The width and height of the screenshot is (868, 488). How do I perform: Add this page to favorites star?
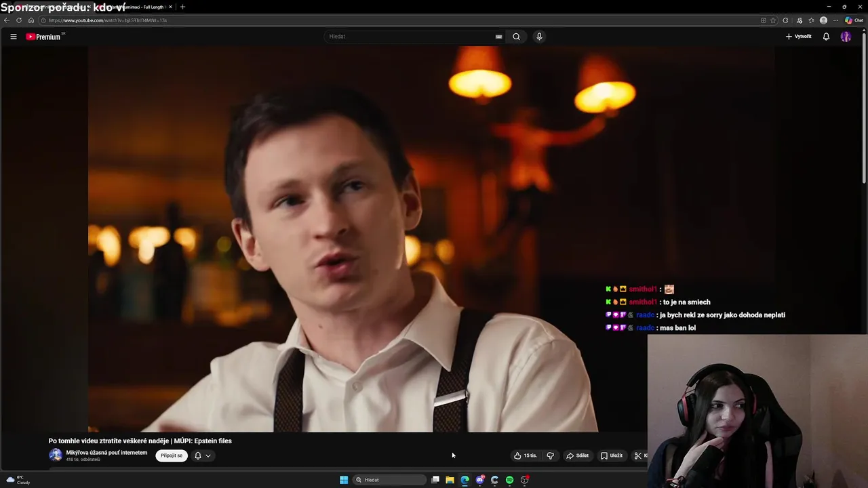coord(773,20)
